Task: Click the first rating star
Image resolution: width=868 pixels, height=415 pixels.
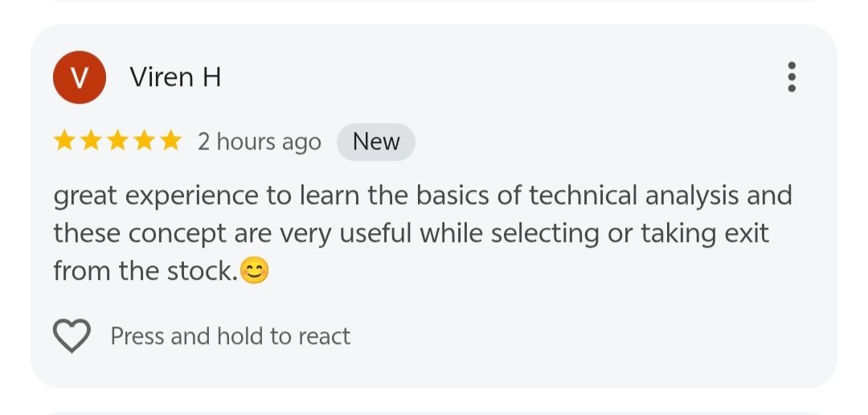Action: point(65,142)
